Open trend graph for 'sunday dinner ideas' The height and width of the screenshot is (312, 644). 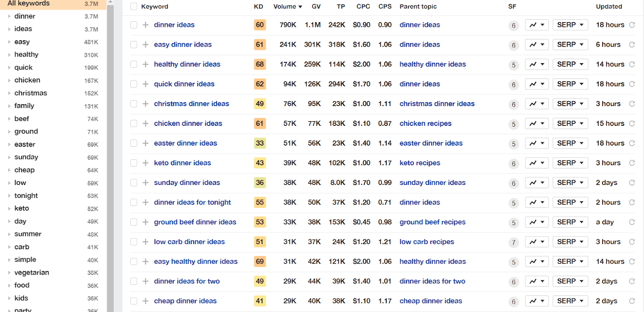tap(537, 183)
